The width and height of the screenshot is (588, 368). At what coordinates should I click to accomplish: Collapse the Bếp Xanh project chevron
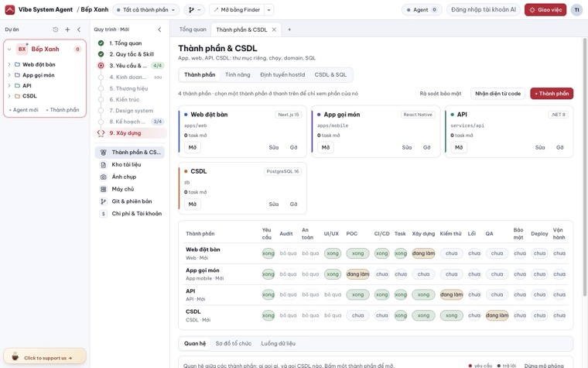point(9,49)
